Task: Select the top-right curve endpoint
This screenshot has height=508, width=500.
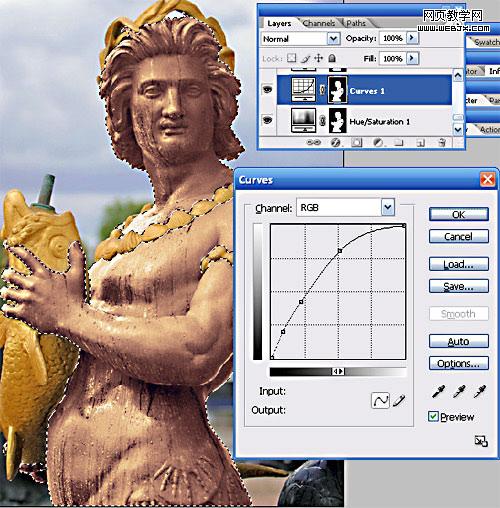Action: [x=404, y=226]
